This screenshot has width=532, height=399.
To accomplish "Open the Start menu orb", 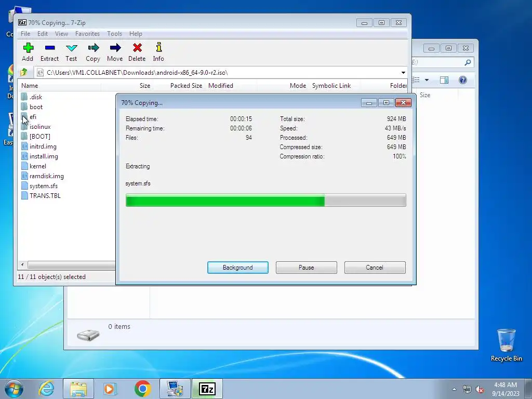I will [14, 389].
